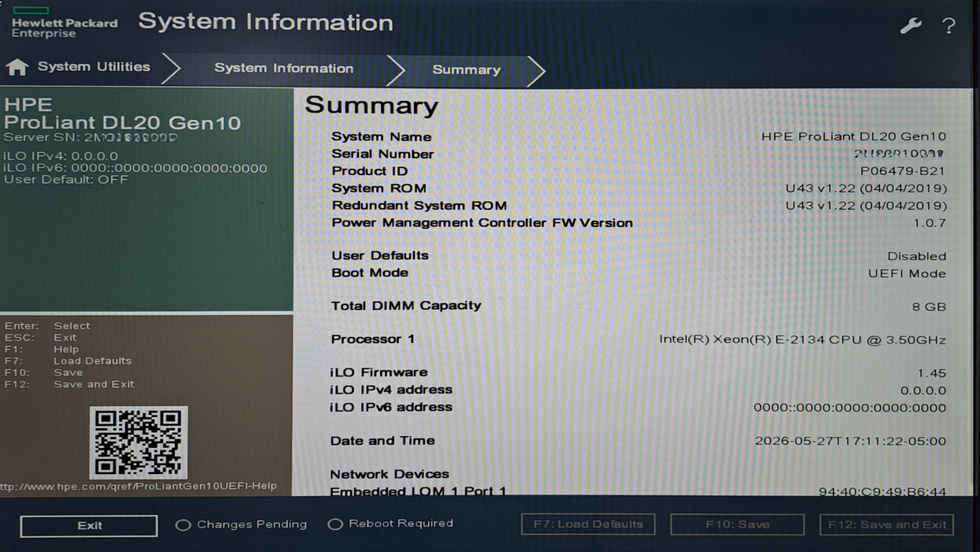Image resolution: width=980 pixels, height=552 pixels.
Task: Click the Summary page heading
Action: pyautogui.click(x=371, y=106)
